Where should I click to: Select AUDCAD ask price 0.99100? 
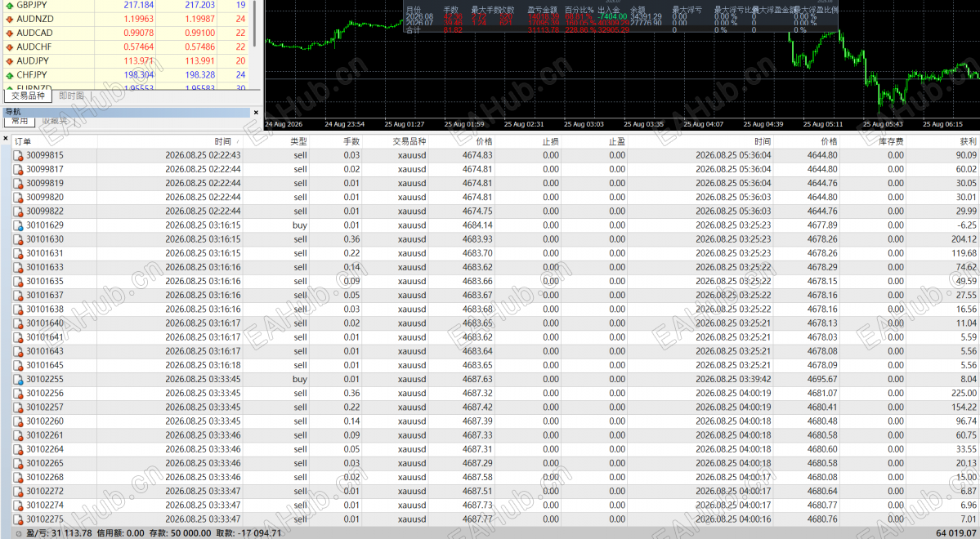pyautogui.click(x=200, y=33)
